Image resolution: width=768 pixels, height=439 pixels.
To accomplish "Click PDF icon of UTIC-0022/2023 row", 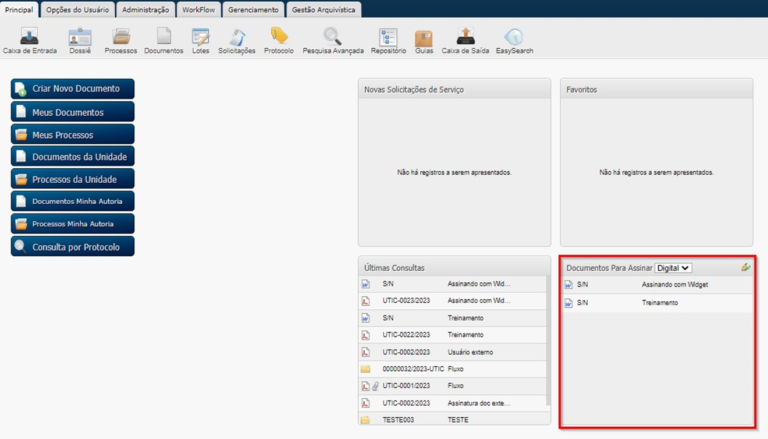I will (x=365, y=335).
